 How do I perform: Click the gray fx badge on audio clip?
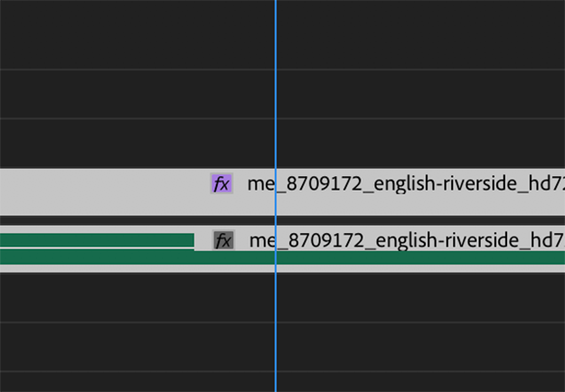coord(223,240)
